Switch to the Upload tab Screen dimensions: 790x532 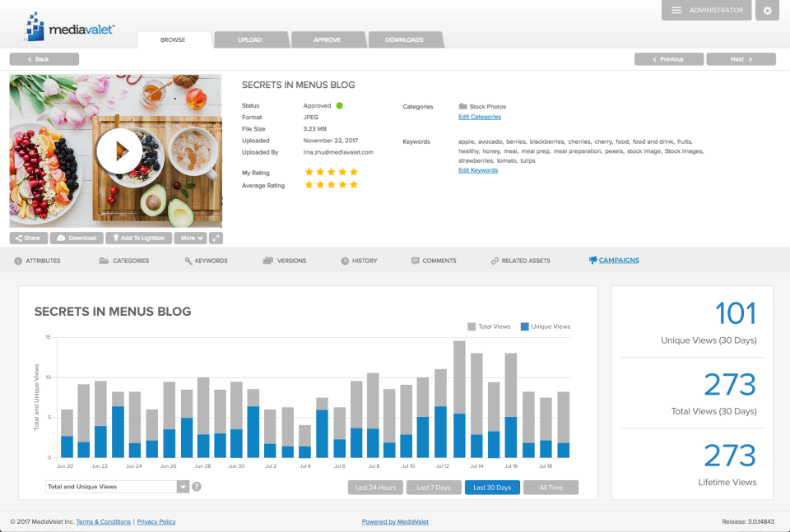[x=250, y=39]
